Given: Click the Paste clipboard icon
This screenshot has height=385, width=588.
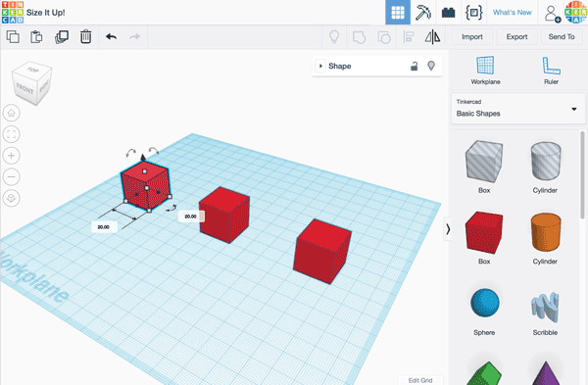Looking at the screenshot, I should [x=36, y=37].
